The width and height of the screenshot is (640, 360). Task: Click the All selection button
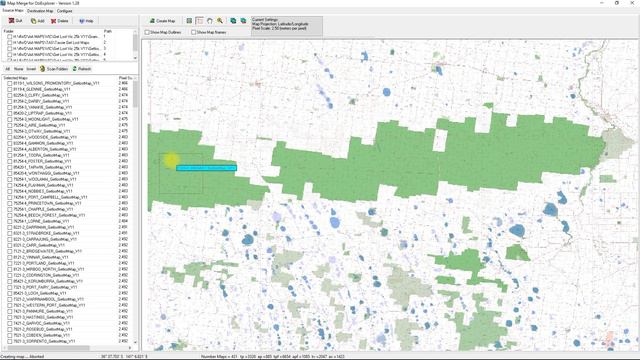(7, 69)
